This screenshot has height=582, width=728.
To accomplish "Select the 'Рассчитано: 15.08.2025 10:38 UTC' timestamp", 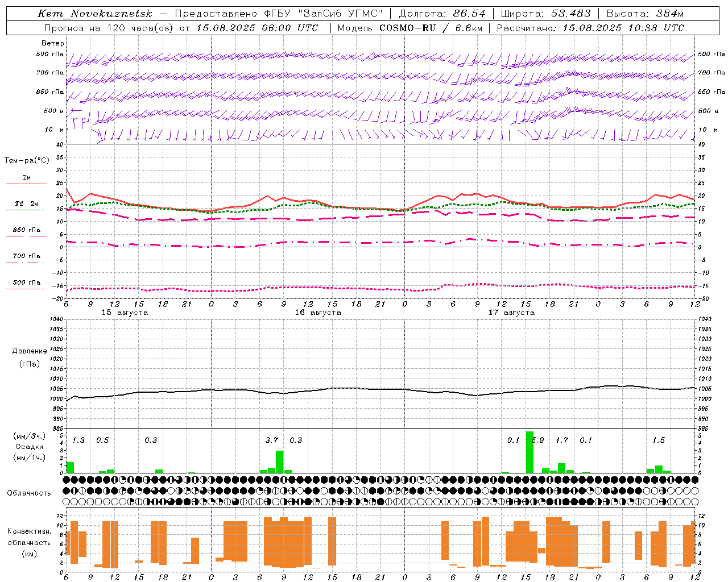I will coord(590,28).
